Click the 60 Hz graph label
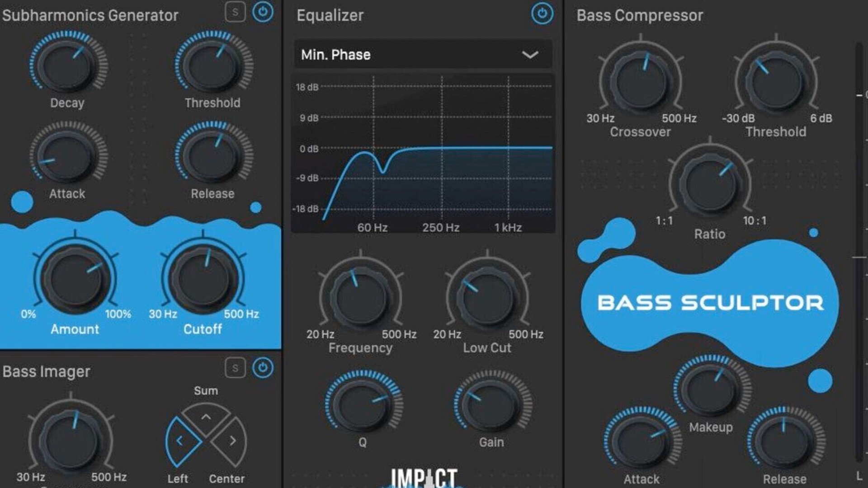The image size is (868, 488). tap(372, 227)
